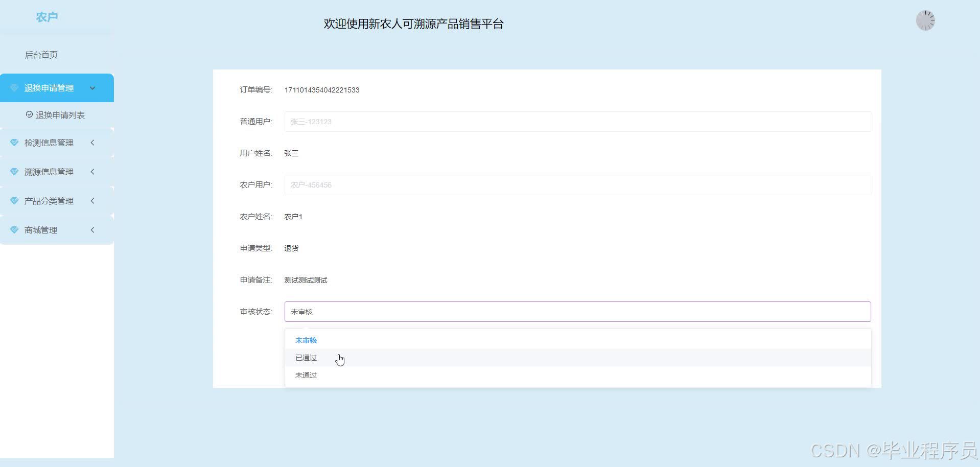Click the 产品分类管理 sidebar icon
The width and height of the screenshot is (980, 467).
click(14, 200)
